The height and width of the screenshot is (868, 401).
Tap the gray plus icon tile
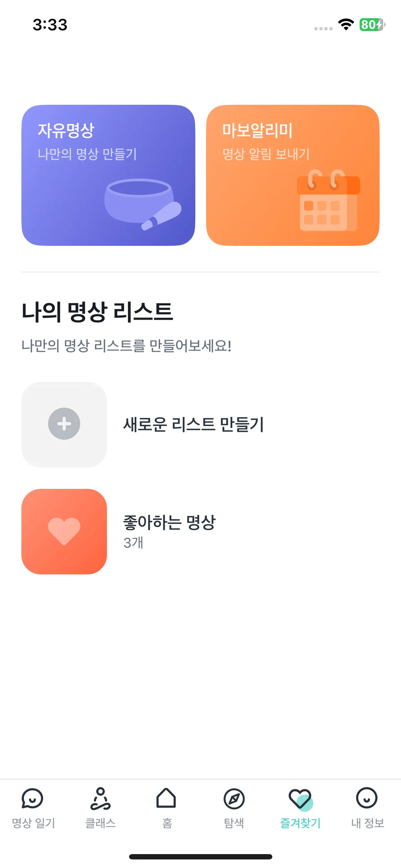coord(64,425)
